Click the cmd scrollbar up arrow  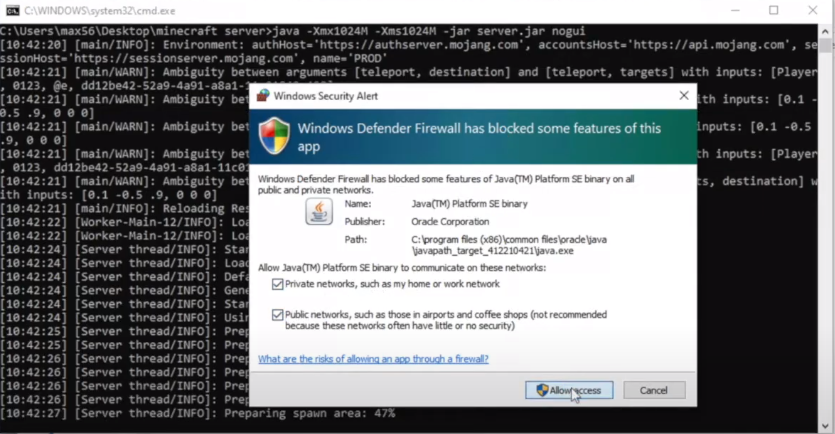[x=825, y=31]
